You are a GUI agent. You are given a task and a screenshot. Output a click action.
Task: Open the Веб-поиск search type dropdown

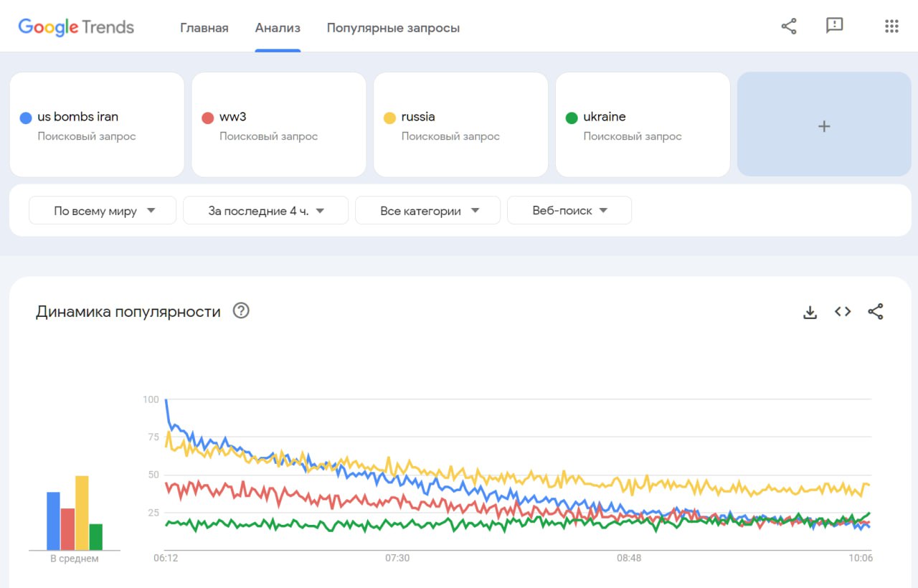coord(569,211)
